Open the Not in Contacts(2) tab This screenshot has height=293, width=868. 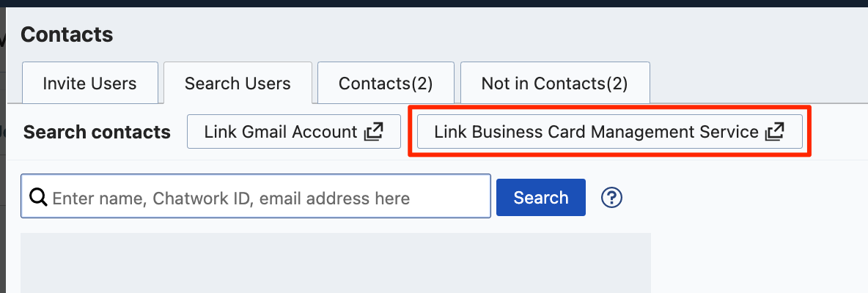[x=555, y=83]
